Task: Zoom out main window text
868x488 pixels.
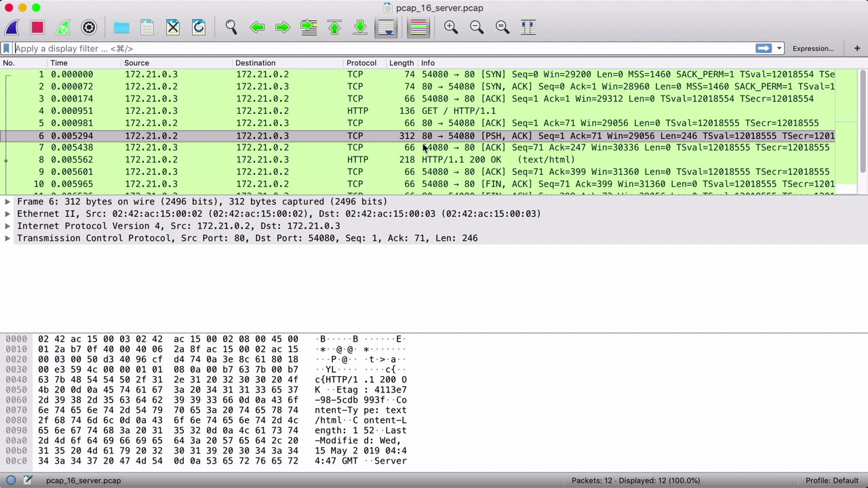Action: pyautogui.click(x=477, y=27)
